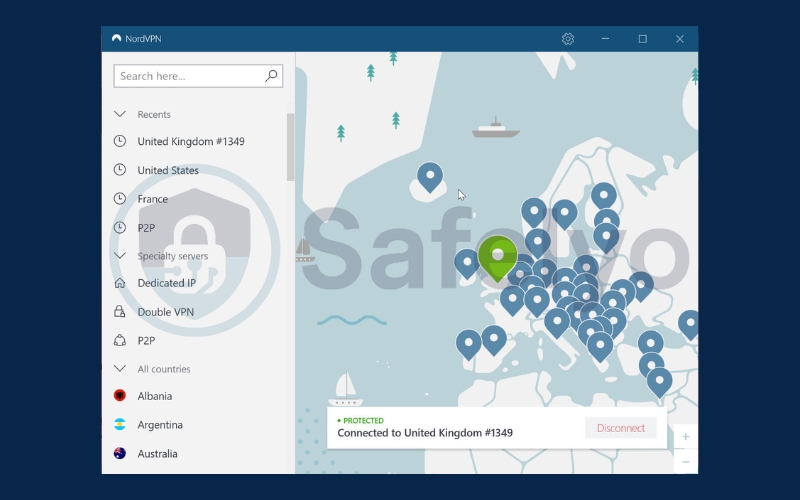This screenshot has height=500, width=800.
Task: Click the magnifier icon in the search box
Action: point(271,76)
